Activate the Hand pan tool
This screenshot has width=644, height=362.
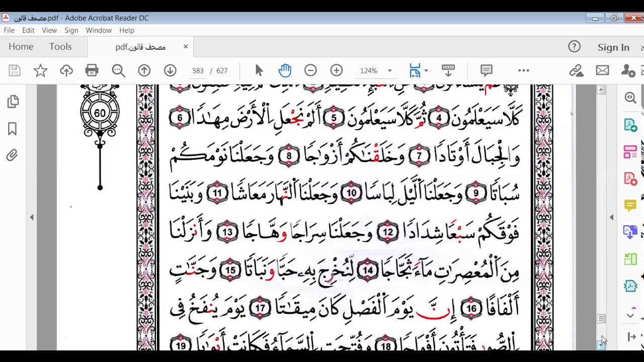point(285,71)
